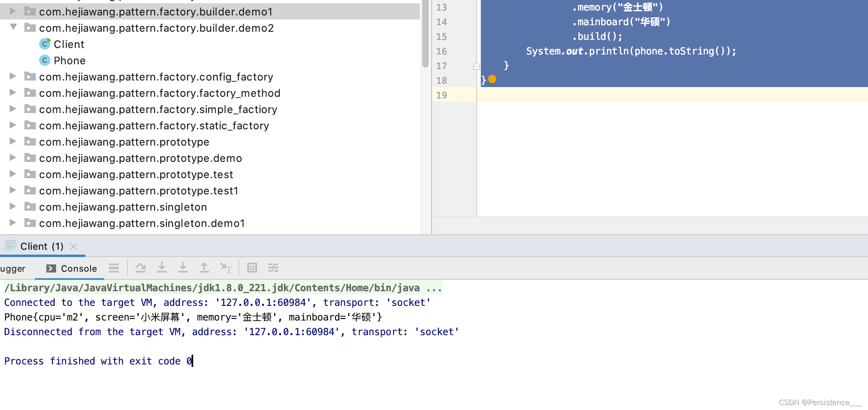Image resolution: width=868 pixels, height=410 pixels.
Task: Expand the prototype.demo package
Action: tap(13, 157)
